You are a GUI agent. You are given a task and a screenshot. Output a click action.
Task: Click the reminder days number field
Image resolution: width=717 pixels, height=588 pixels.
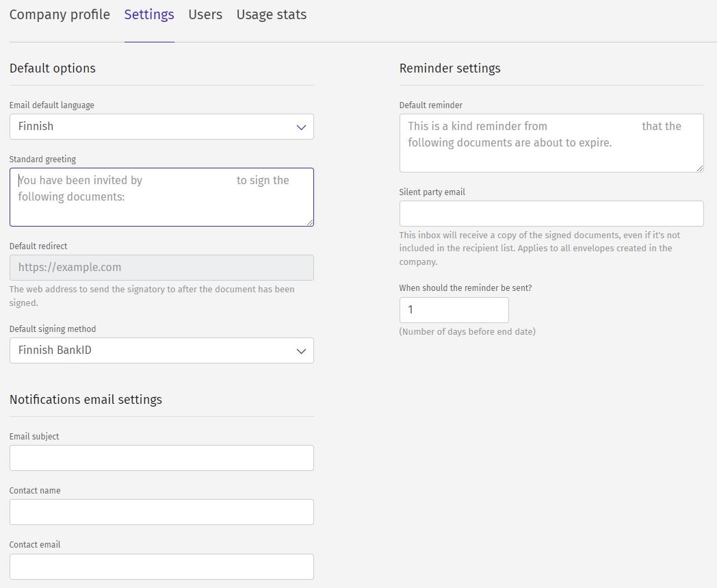(454, 310)
